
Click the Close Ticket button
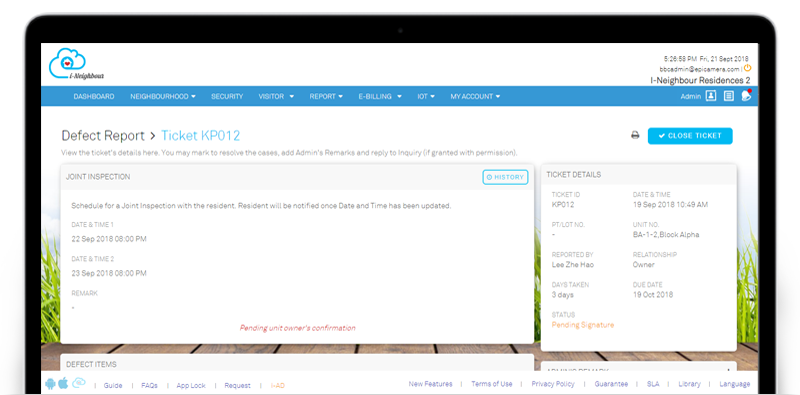point(690,136)
